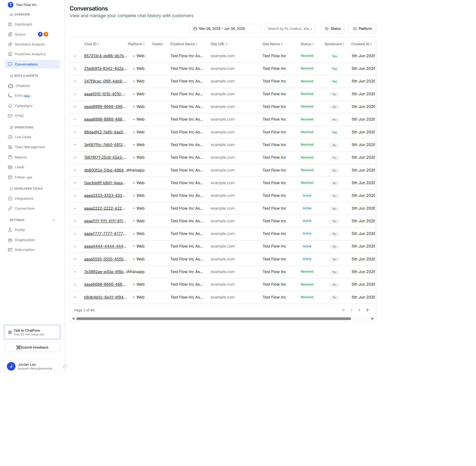Click the Campaigns bell icon

10,106
